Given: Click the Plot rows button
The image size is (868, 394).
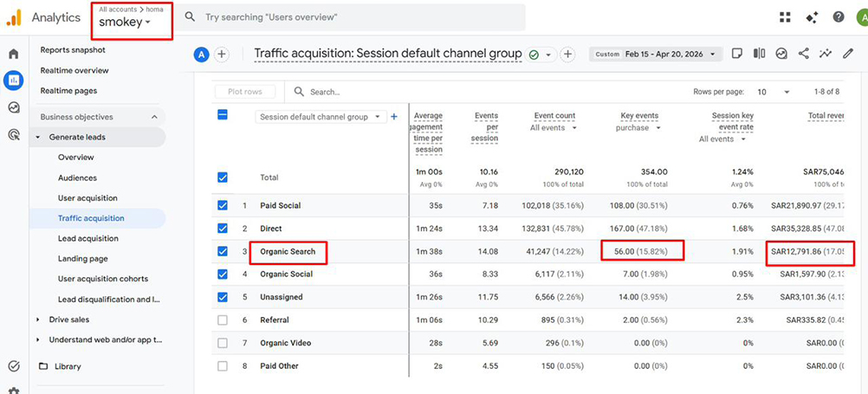Looking at the screenshot, I should (x=245, y=92).
